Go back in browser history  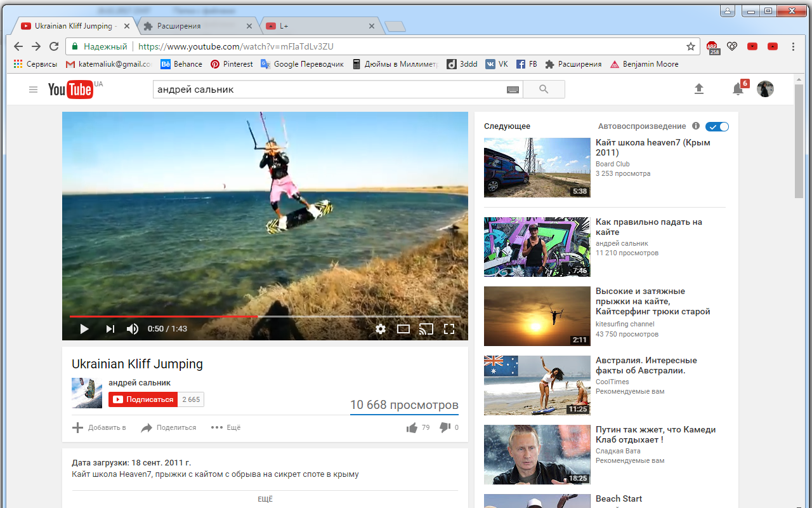18,46
